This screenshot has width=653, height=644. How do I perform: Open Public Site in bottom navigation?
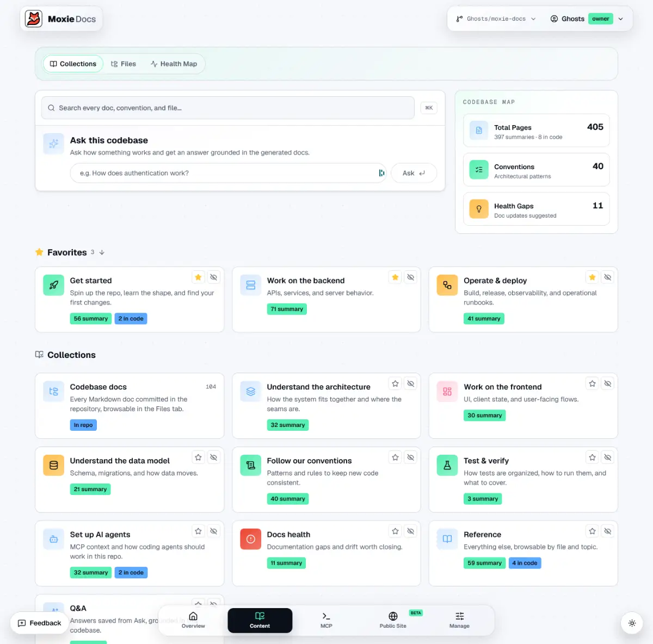pos(393,620)
